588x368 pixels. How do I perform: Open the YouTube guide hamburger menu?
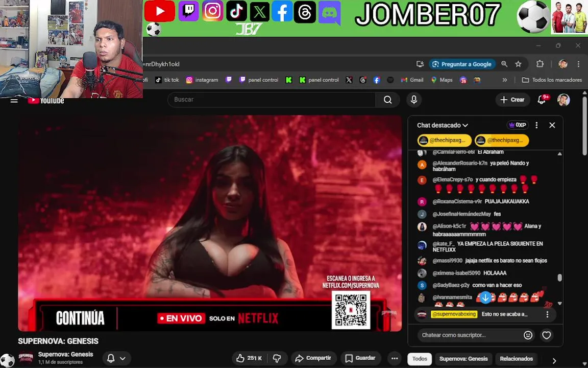tap(14, 101)
